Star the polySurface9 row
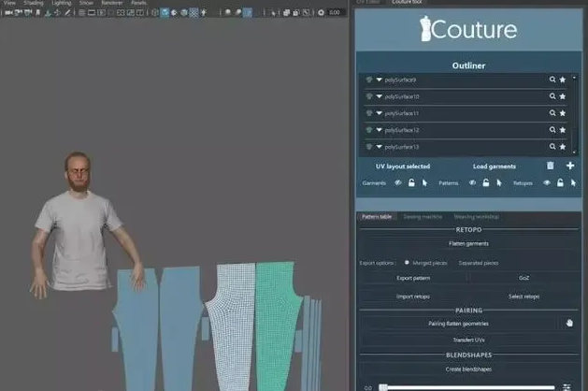 coord(563,80)
